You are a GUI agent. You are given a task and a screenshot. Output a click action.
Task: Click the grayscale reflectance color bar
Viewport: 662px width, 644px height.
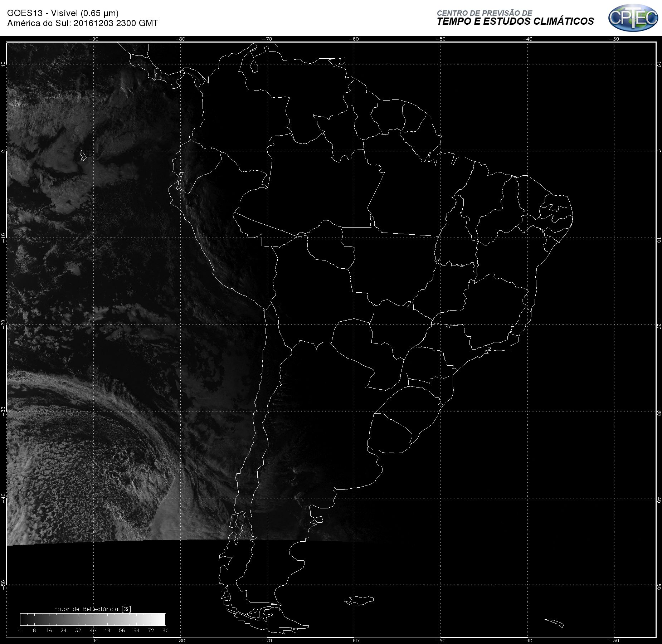click(x=93, y=619)
